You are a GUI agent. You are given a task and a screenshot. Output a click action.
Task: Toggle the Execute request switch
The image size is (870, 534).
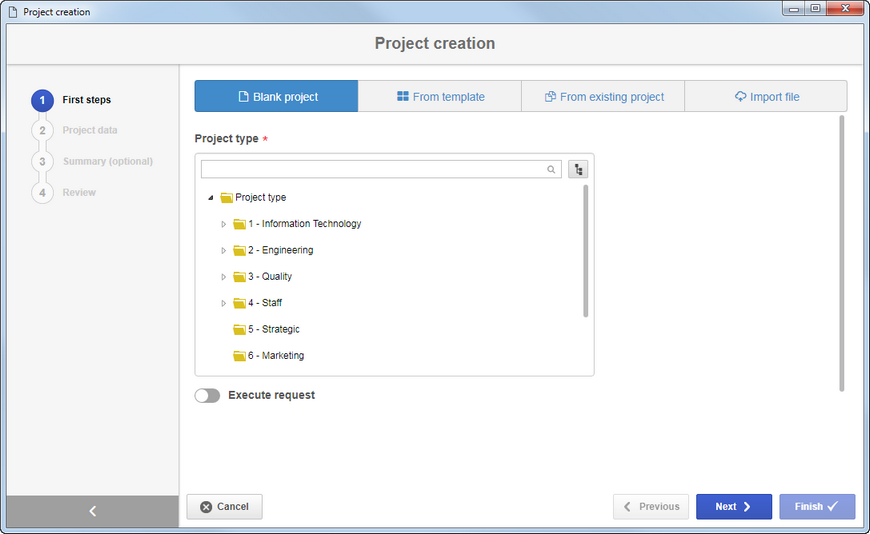207,395
